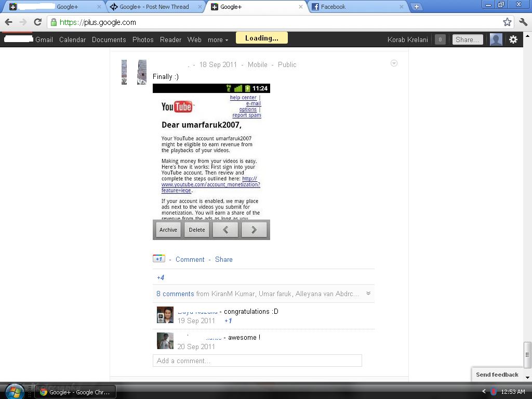Viewport: 532px width, 399px height.
Task: Click the Mobile label on the post
Action: tap(258, 65)
